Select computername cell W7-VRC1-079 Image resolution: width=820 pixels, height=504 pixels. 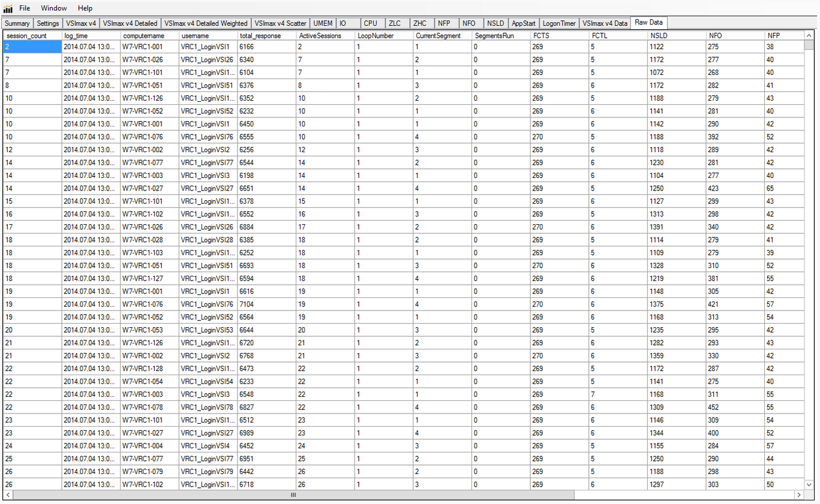coord(149,472)
